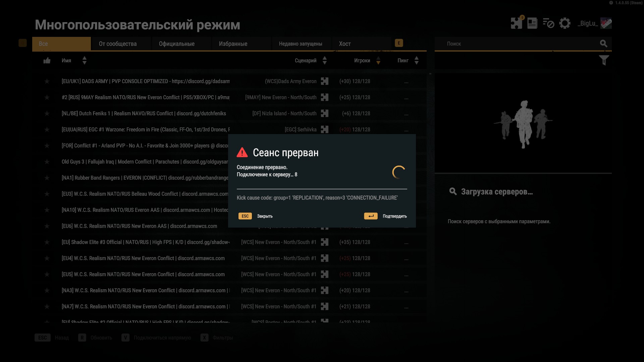Screen dimensions: 644x362
Task: Open the download manager list icon
Action: 548,23
